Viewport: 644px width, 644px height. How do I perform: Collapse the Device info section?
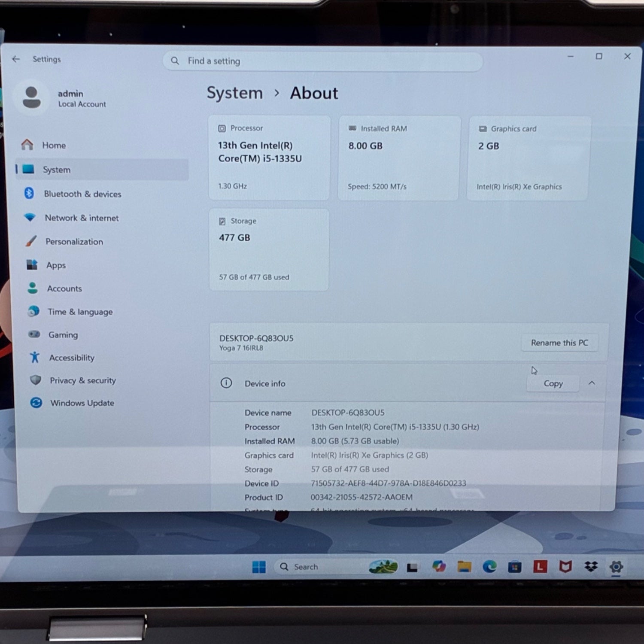[x=592, y=383]
